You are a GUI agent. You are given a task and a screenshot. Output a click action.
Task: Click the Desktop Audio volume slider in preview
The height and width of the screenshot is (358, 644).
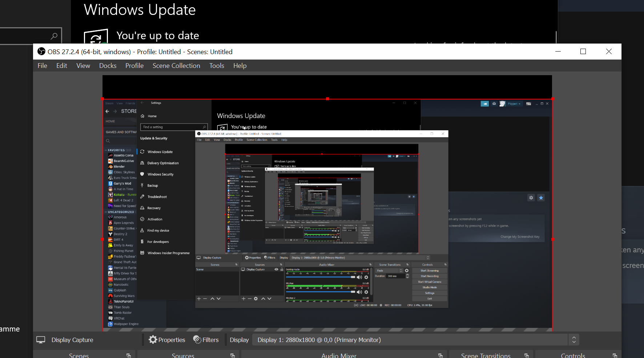320,277
